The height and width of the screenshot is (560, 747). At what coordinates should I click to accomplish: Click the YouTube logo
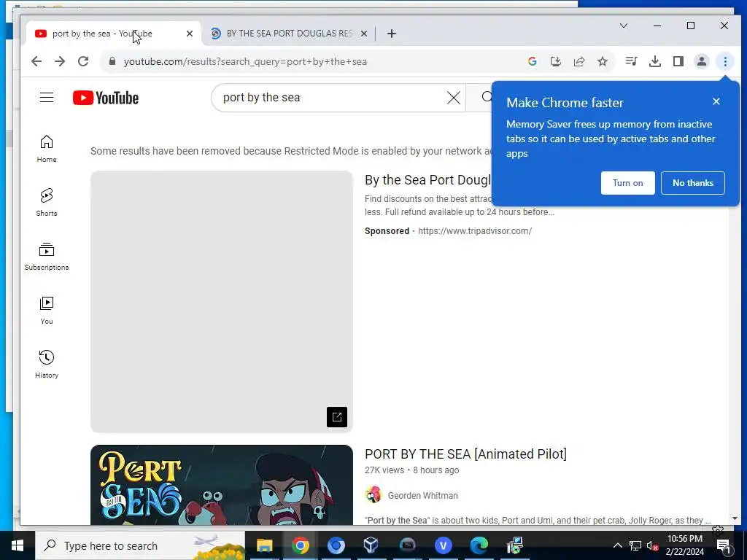click(x=106, y=98)
